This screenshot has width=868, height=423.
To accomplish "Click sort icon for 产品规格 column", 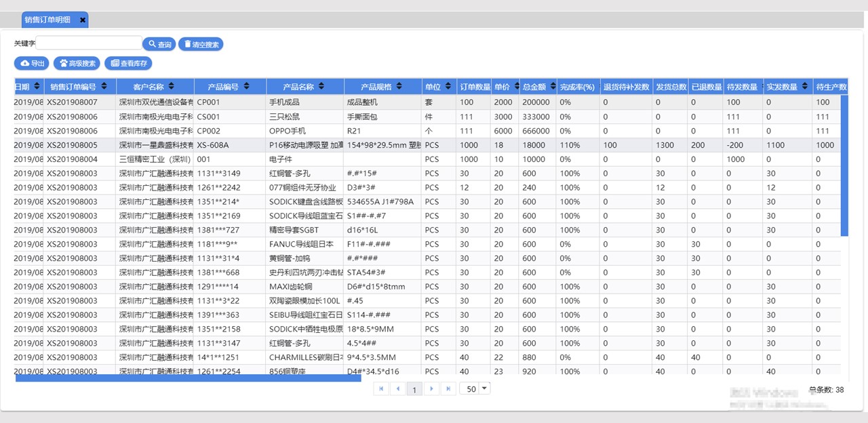I will 399,87.
